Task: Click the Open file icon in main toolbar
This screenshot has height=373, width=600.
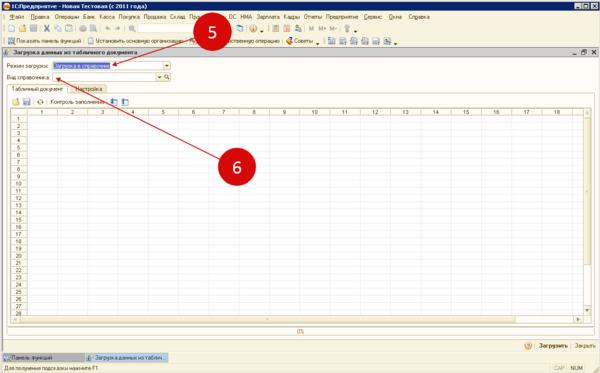Action: click(23, 29)
